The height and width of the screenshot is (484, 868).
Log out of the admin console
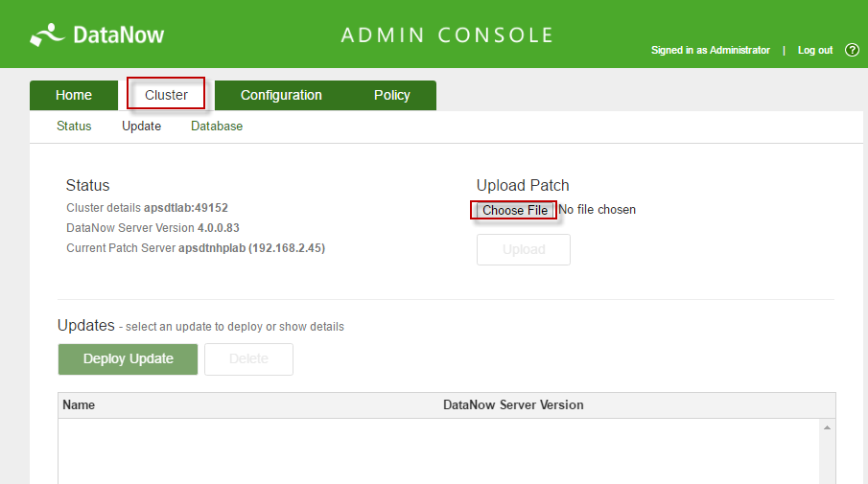click(815, 50)
